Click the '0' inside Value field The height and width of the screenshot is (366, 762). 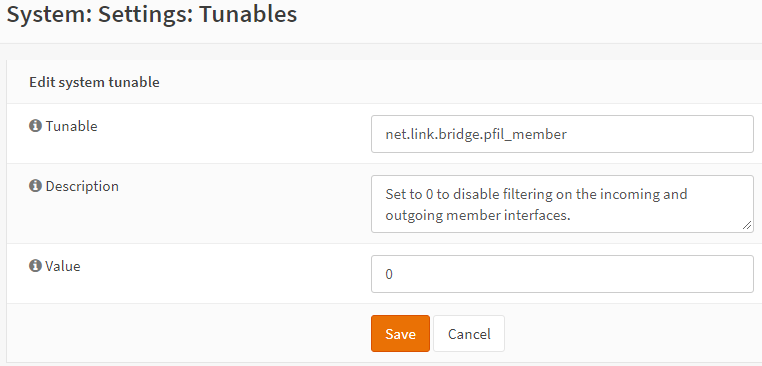click(x=389, y=275)
